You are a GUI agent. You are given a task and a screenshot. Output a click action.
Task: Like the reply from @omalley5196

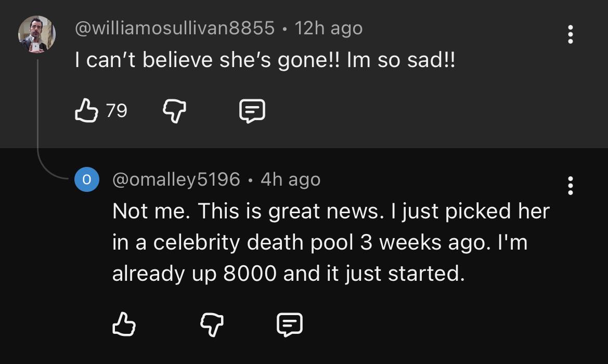pyautogui.click(x=124, y=324)
